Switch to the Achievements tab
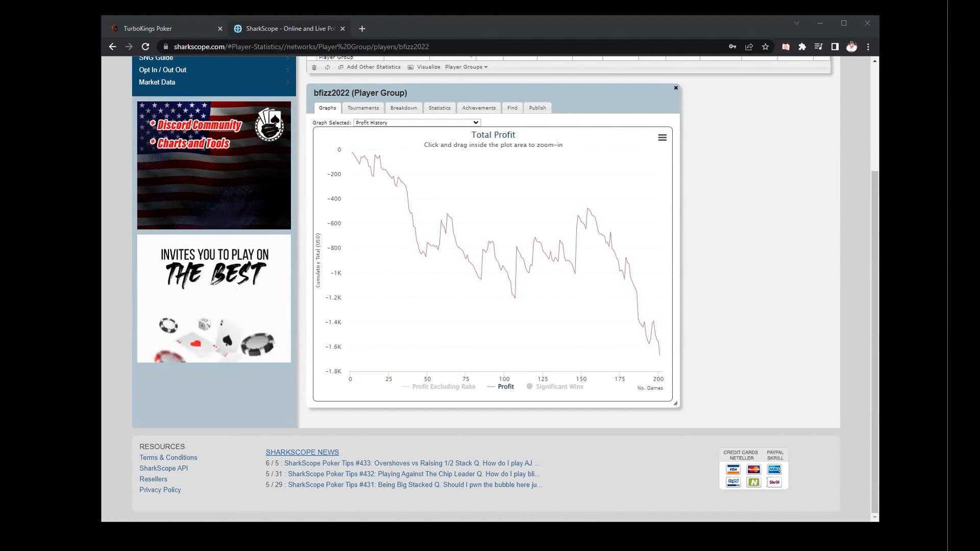Image resolution: width=980 pixels, height=551 pixels. [x=479, y=108]
